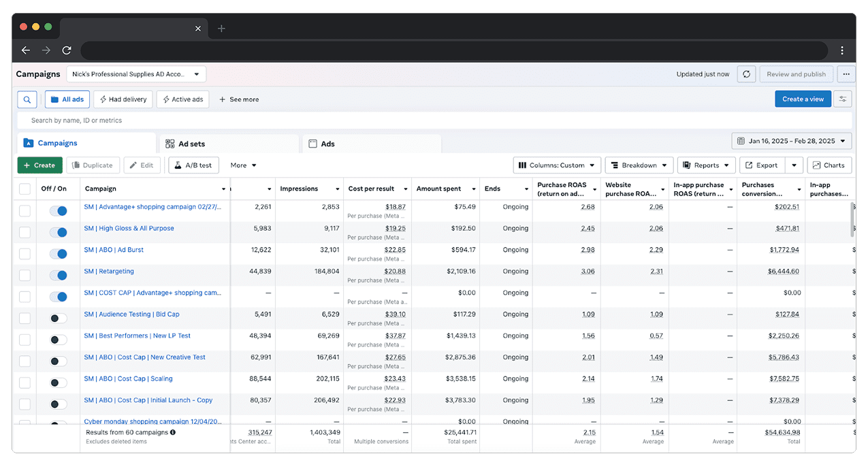Open the date range dropdown
Viewport: 868px width, 471px height.
[x=792, y=142]
